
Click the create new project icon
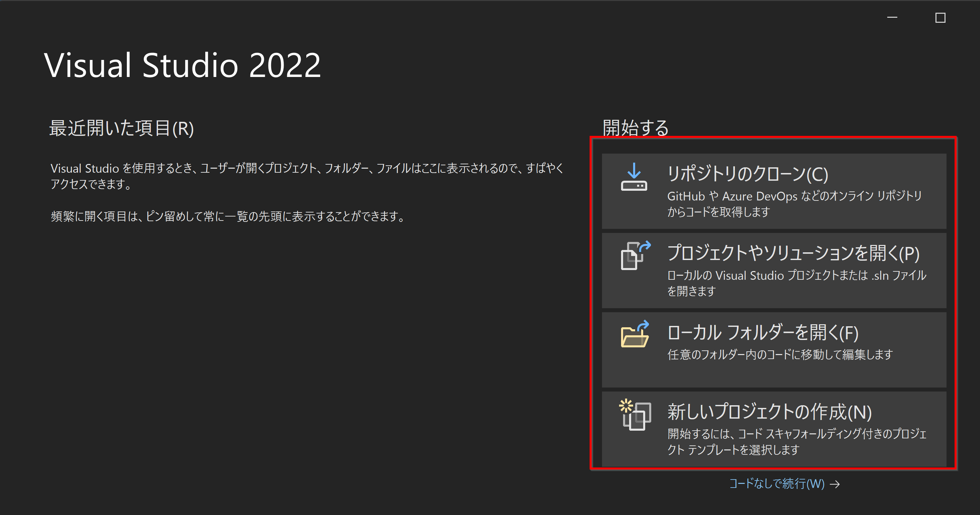coord(634,415)
